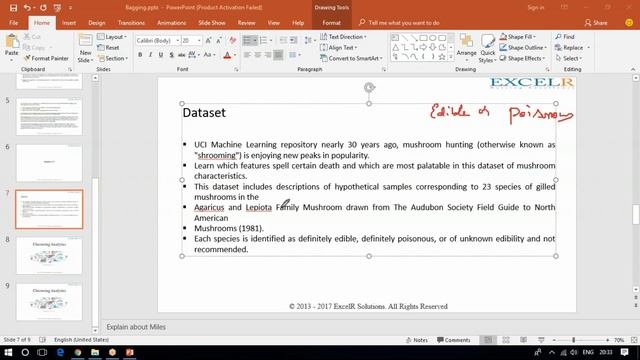The width and height of the screenshot is (640, 360).
Task: Select slide 8 thumbnail in slide panel
Action: coord(49,256)
